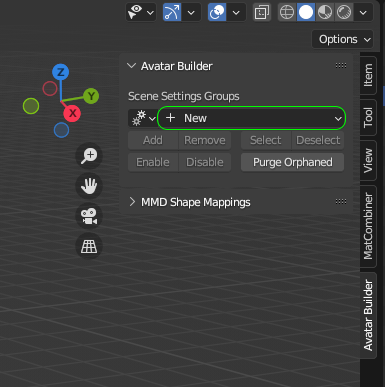Toggle X-Ray display mode
385x387 pixels.
pyautogui.click(x=262, y=12)
